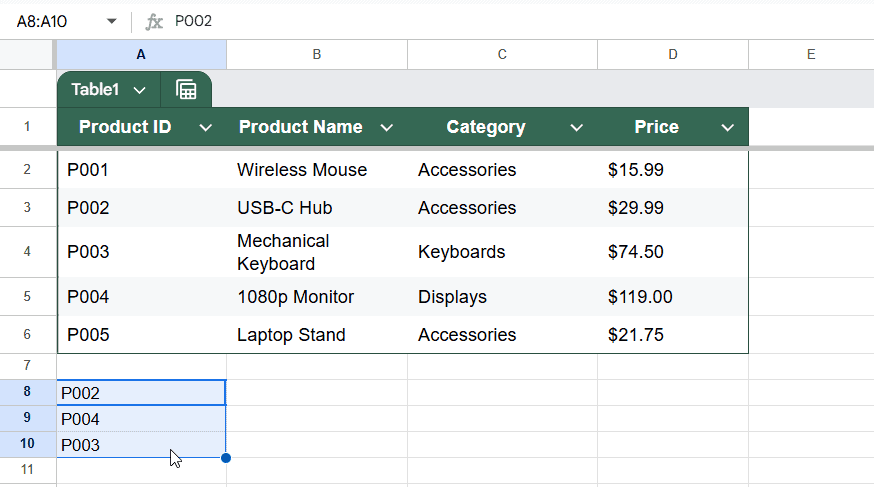Select the $74.50 price cell
The height and width of the screenshot is (487, 874).
click(x=673, y=252)
